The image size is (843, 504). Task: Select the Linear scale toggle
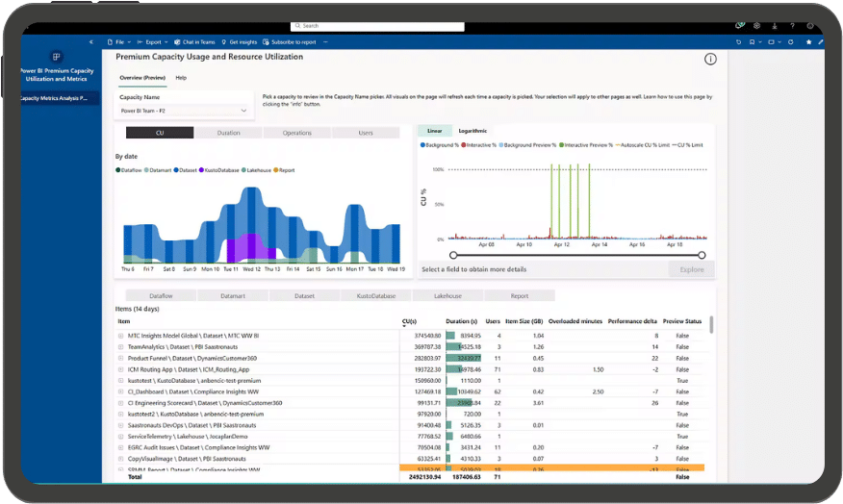click(434, 131)
